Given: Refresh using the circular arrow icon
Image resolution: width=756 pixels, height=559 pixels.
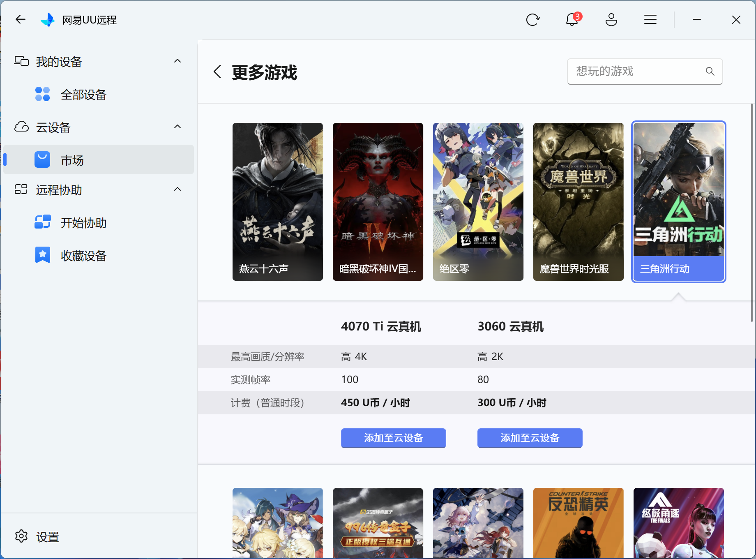Looking at the screenshot, I should 532,19.
